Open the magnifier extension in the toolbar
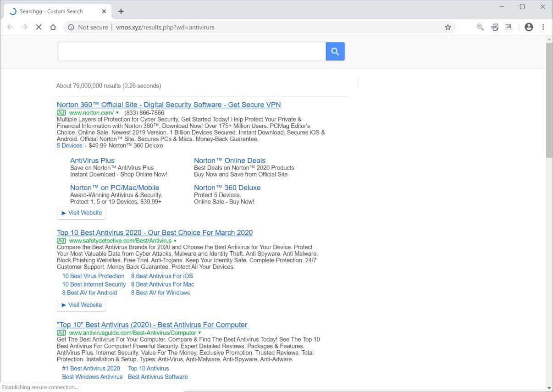This screenshot has height=392, width=553. click(x=480, y=27)
